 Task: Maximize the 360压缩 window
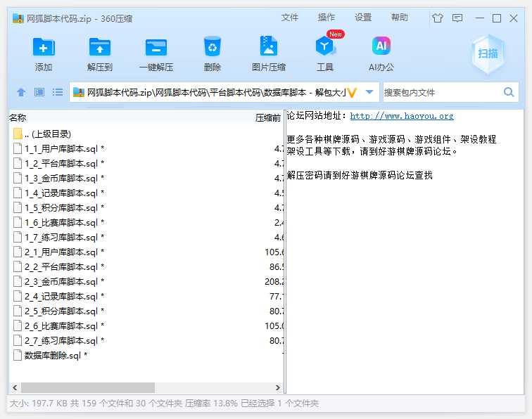pyautogui.click(x=497, y=18)
